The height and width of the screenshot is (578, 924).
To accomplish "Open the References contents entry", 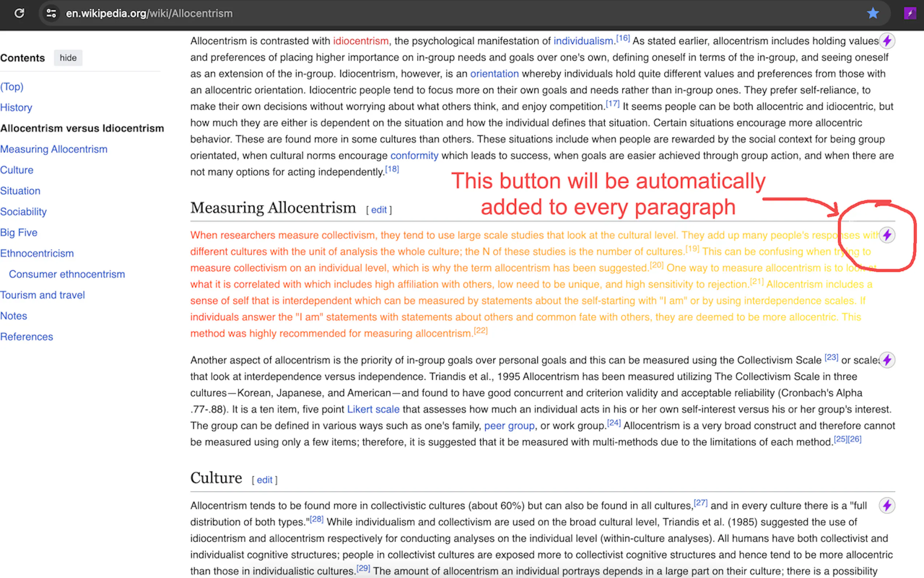I will [x=26, y=337].
